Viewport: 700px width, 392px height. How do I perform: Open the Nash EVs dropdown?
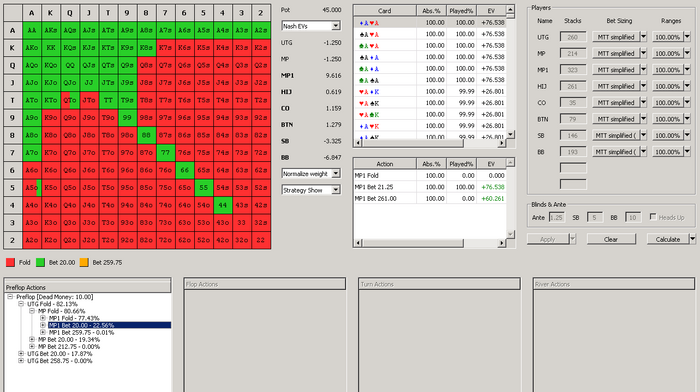[x=335, y=26]
